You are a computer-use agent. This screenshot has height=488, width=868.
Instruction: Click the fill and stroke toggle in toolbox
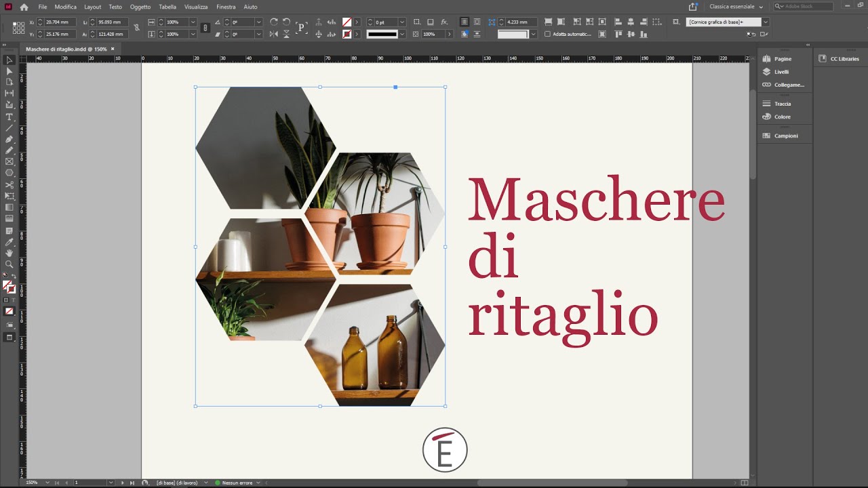click(x=9, y=287)
